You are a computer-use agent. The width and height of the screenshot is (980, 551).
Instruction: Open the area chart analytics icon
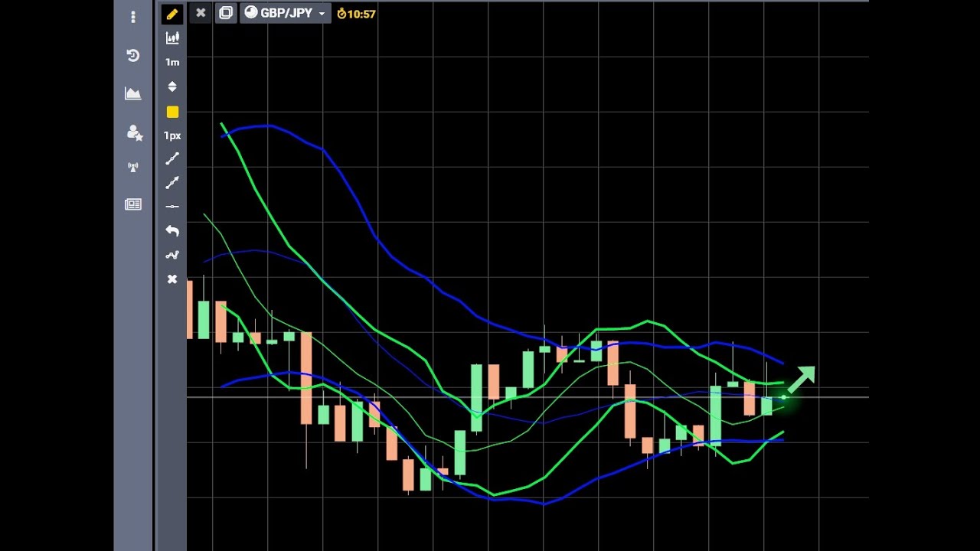[133, 93]
